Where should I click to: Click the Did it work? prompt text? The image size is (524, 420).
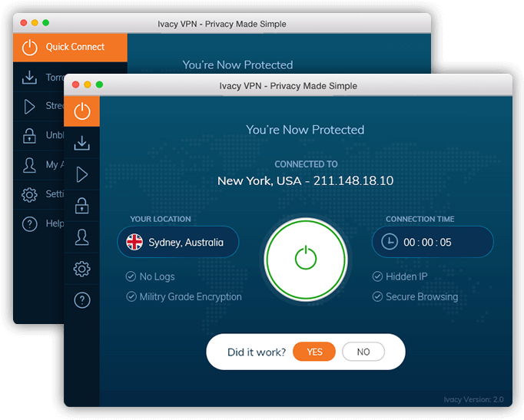[x=257, y=352]
